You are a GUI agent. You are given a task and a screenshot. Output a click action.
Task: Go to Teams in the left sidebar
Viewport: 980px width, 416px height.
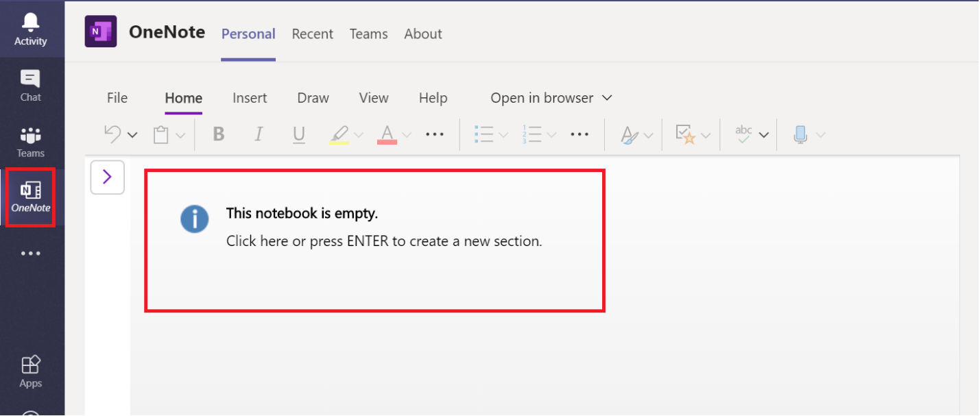[x=31, y=143]
